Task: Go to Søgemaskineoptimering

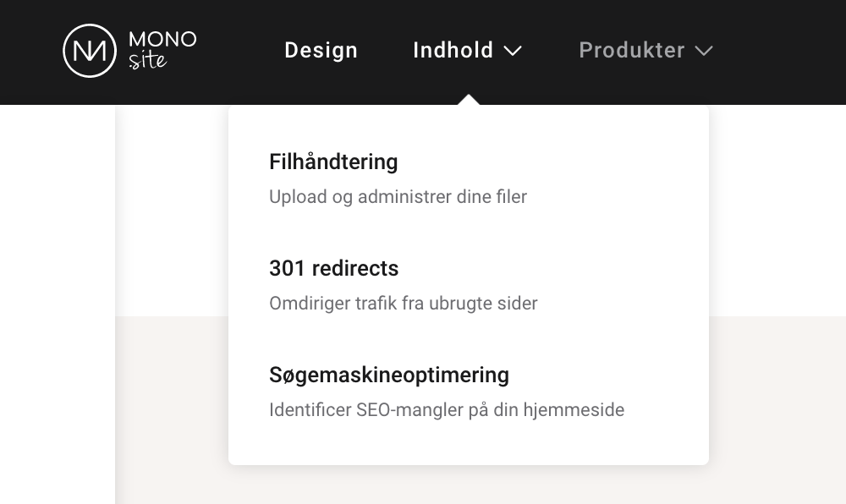Action: pos(389,375)
